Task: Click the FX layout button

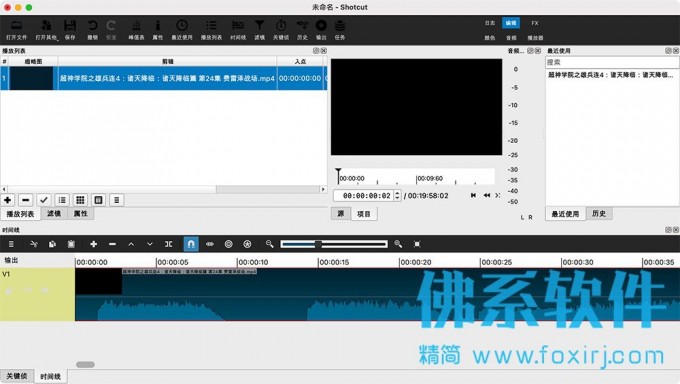Action: (x=535, y=23)
